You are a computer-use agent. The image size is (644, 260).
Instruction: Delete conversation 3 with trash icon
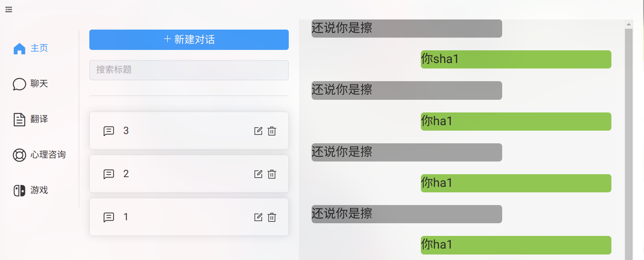tap(272, 131)
